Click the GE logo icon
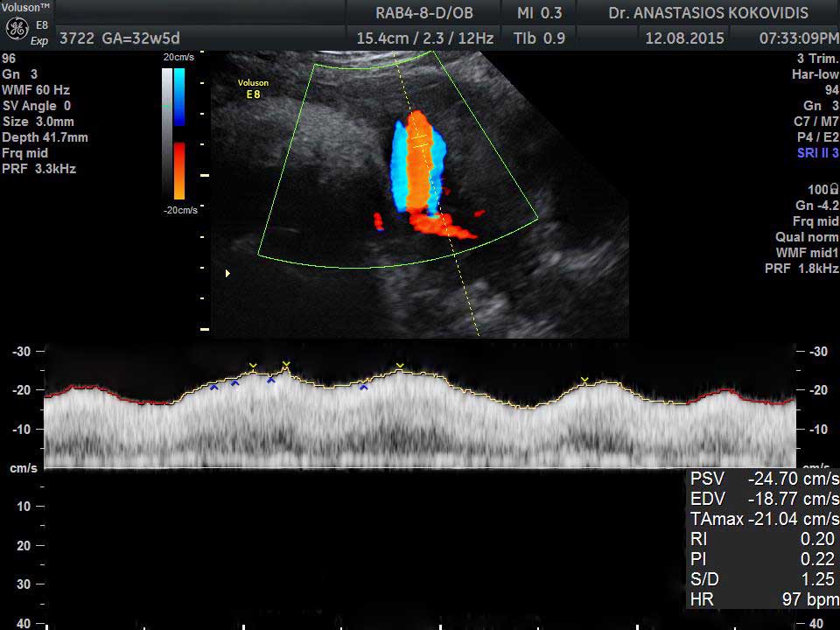Screen dimensions: 840x630 [x=17, y=30]
